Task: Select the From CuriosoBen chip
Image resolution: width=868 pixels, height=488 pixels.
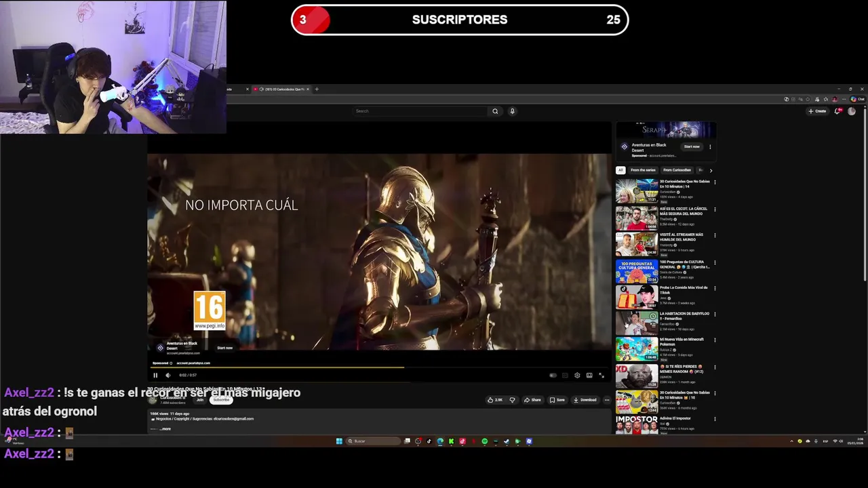Action: coord(677,170)
